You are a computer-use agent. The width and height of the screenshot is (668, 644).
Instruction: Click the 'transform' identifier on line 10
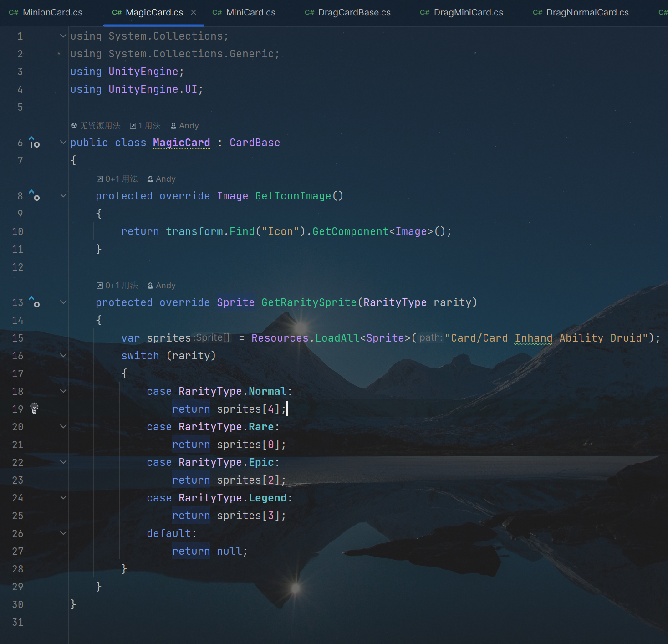click(194, 231)
